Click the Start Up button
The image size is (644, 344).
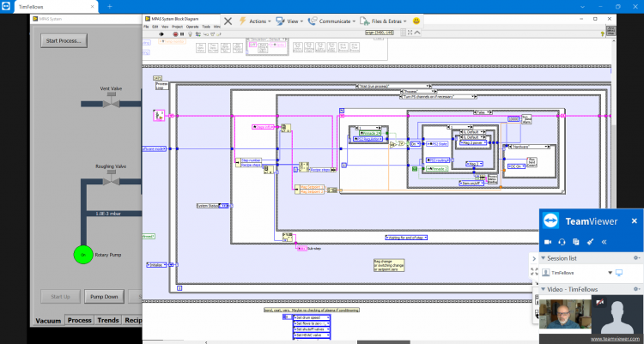60,296
